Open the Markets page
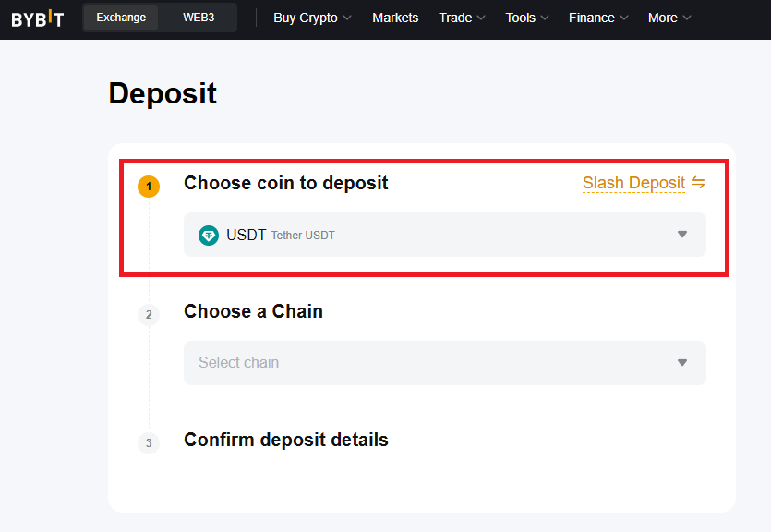The width and height of the screenshot is (771, 532). (395, 18)
